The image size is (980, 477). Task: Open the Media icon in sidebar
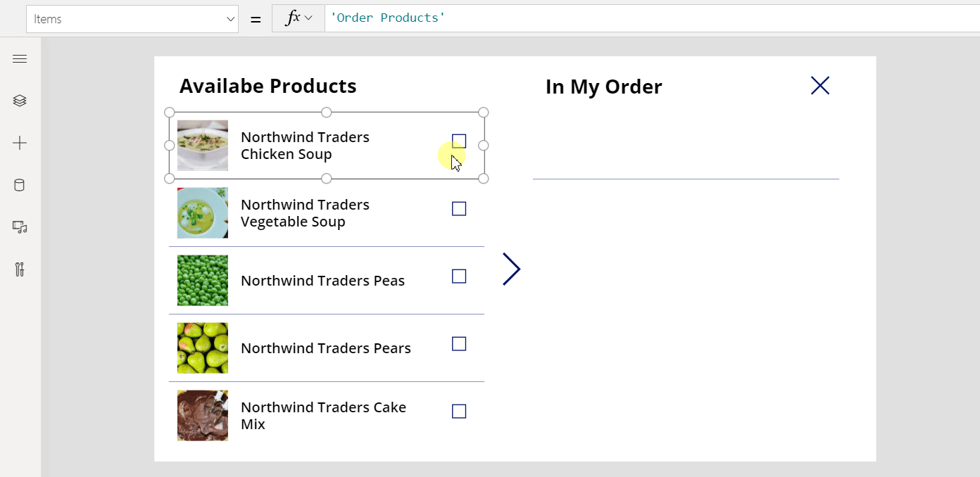(20, 227)
